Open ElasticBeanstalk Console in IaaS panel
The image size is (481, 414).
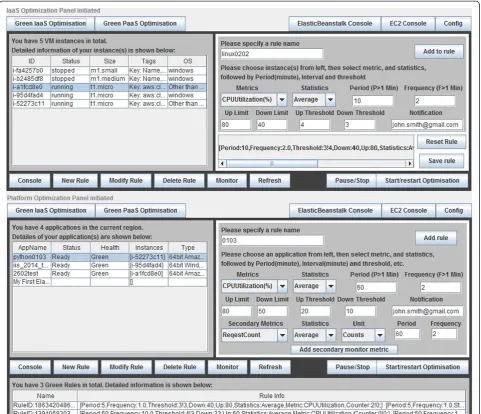click(x=335, y=24)
